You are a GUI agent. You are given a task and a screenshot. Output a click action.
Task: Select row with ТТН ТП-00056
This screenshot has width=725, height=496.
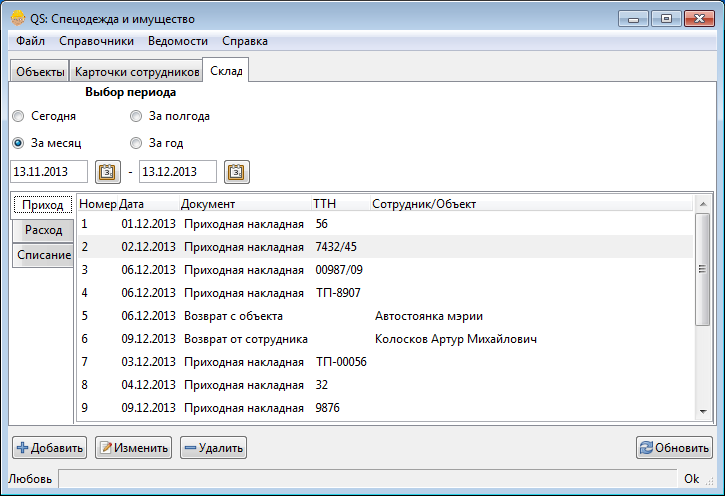(x=385, y=362)
